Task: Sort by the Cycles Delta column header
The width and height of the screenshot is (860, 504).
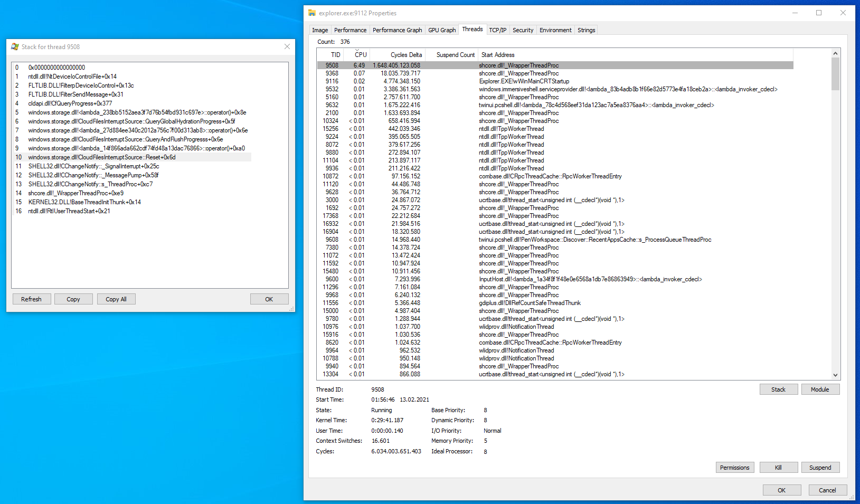Action: coord(398,55)
